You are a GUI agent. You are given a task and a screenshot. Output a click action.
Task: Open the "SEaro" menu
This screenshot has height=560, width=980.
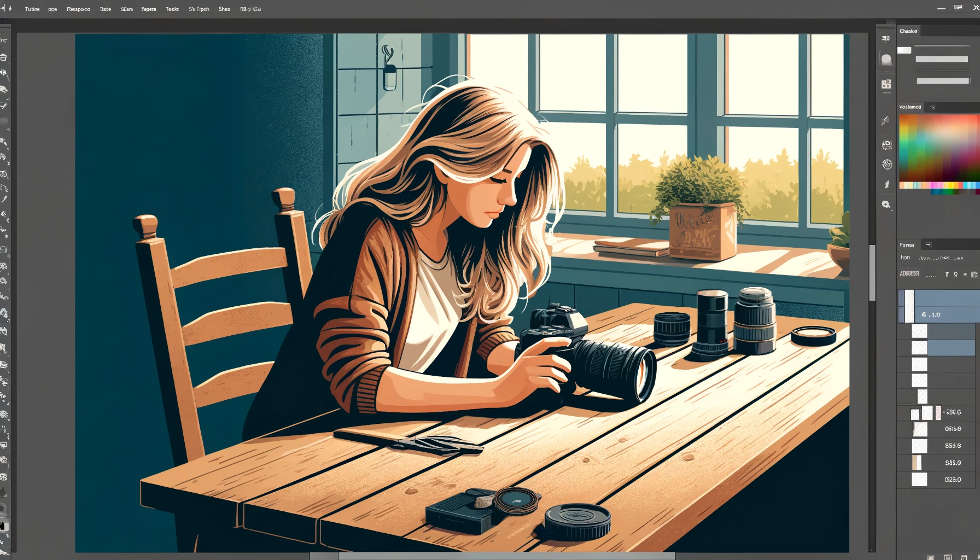point(127,9)
